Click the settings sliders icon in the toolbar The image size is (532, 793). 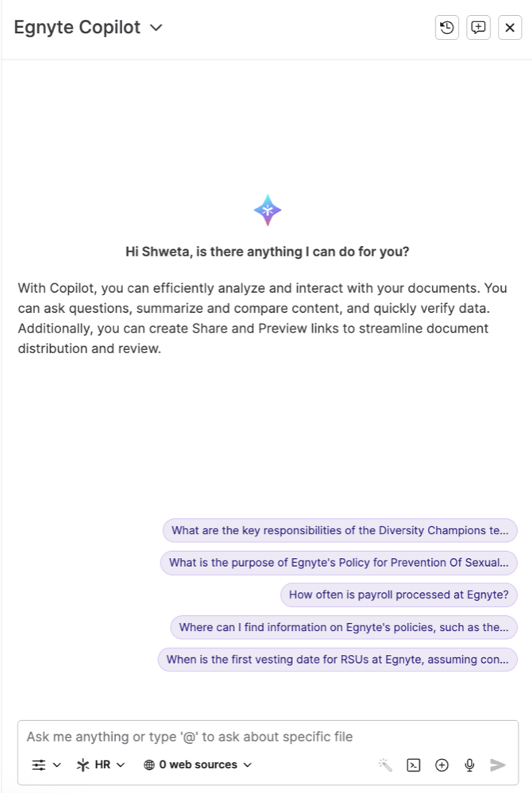[x=38, y=764]
